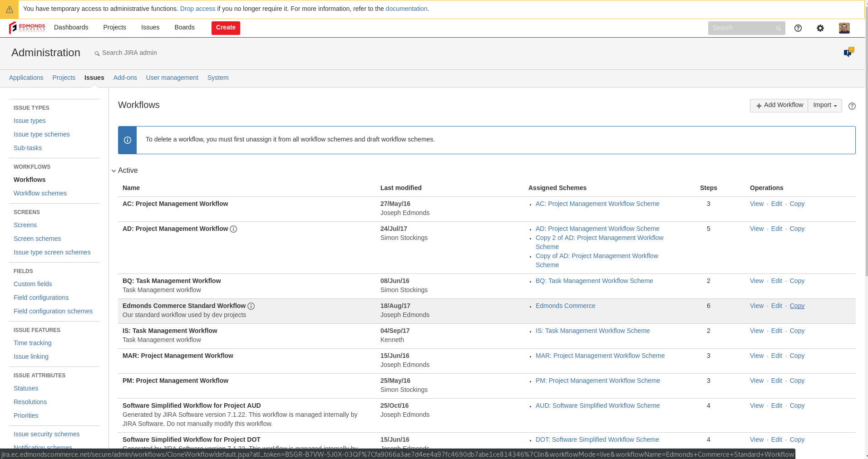Open Screen schemes in sidebar
Viewport: 868px width, 459px height.
click(x=37, y=239)
